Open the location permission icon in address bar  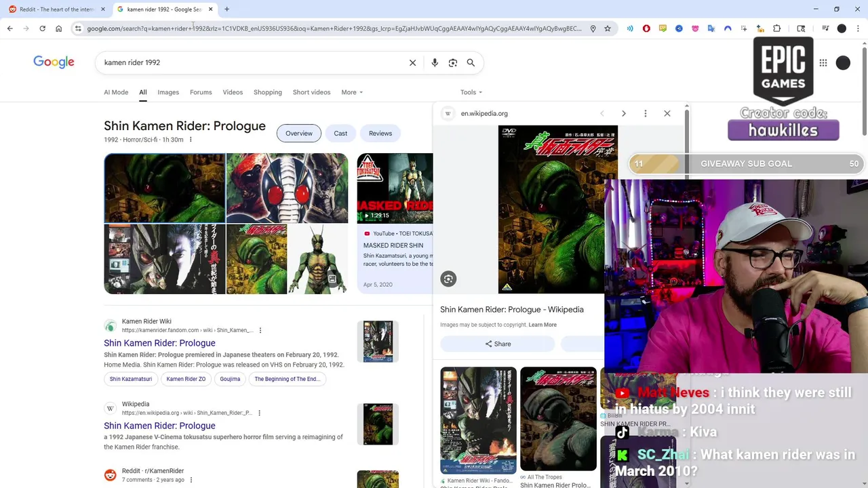click(x=593, y=28)
